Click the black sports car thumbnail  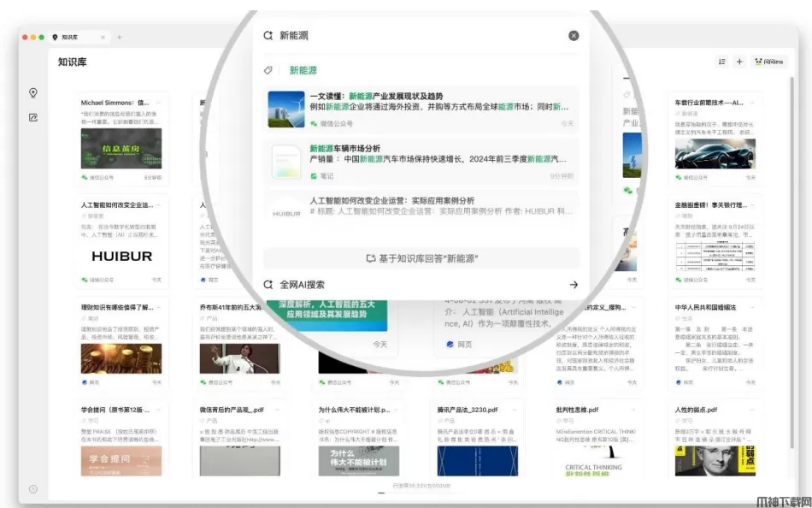[715, 153]
